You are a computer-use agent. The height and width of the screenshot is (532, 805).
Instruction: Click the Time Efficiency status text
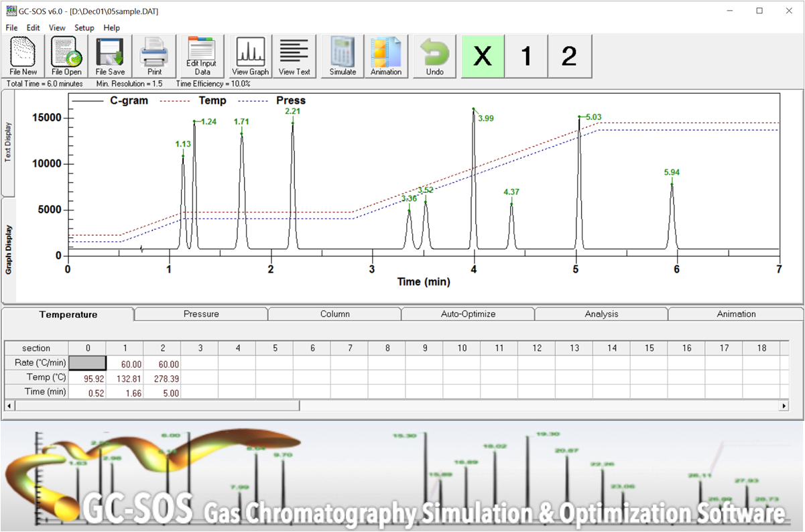click(213, 84)
